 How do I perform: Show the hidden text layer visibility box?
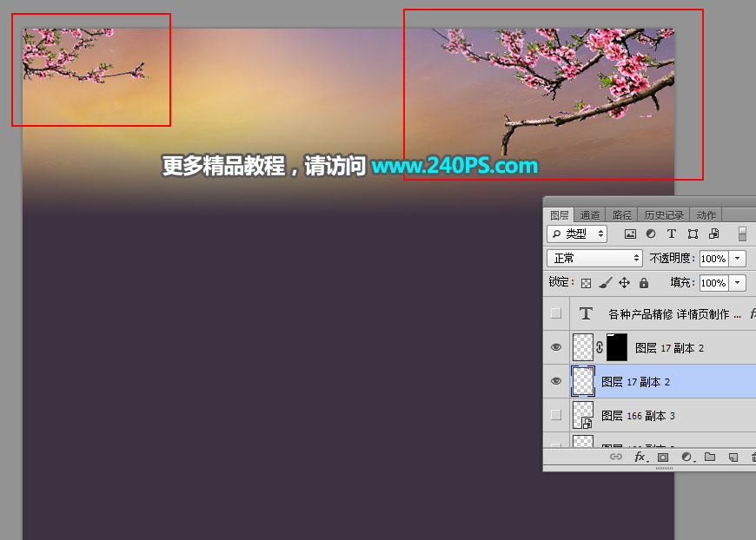coord(556,313)
